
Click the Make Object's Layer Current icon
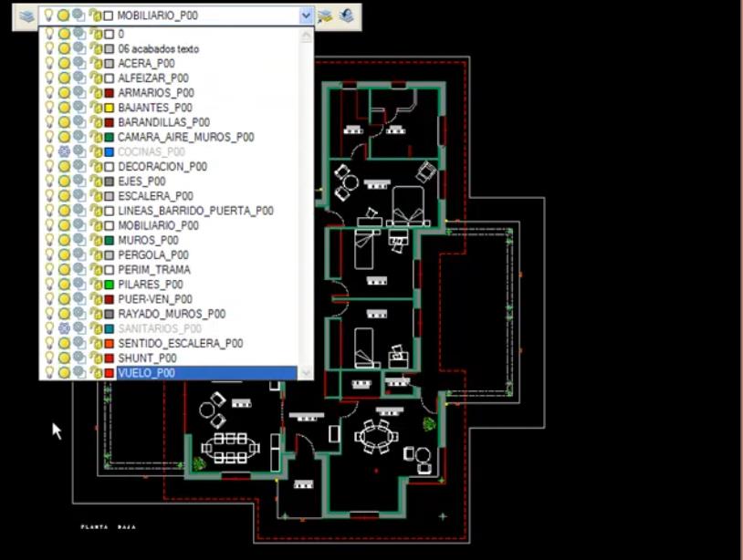[325, 16]
